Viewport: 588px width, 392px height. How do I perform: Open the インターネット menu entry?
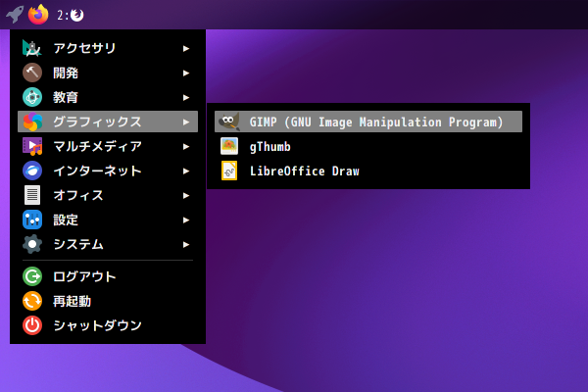coord(108,171)
